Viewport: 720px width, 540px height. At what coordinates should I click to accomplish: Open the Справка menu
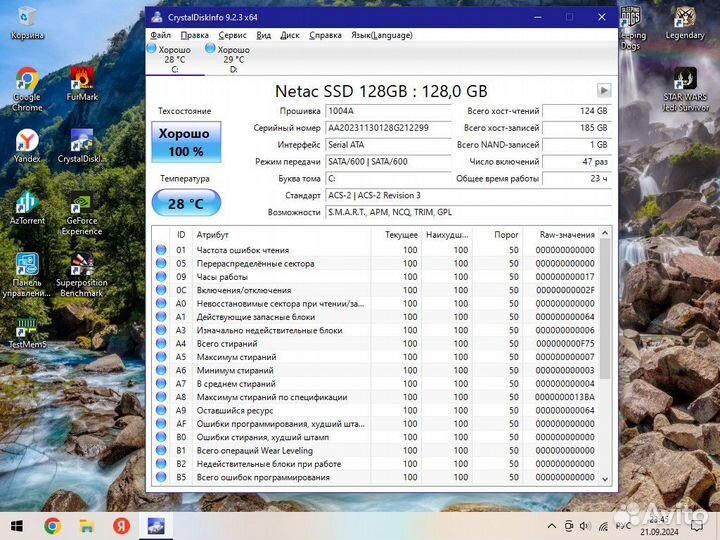coord(325,35)
